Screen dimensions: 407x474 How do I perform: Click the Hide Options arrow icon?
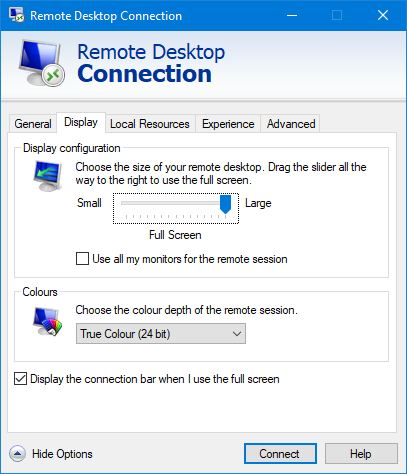point(17,454)
